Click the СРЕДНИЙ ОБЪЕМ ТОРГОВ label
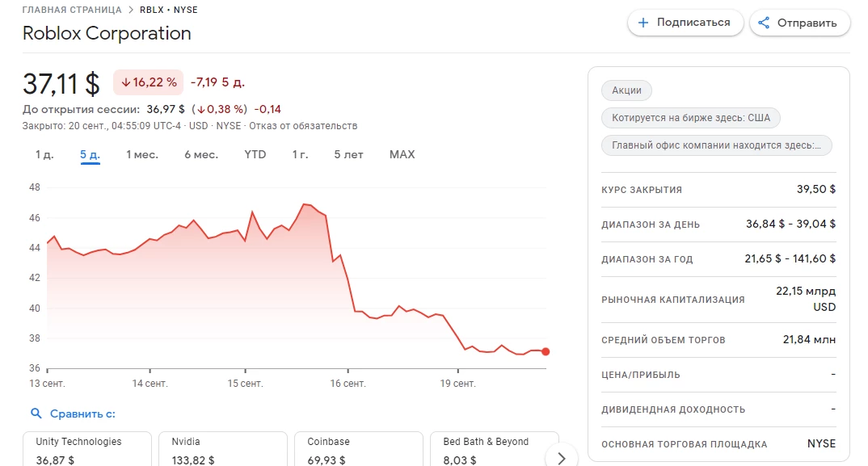This screenshot has height=466, width=868. [664, 340]
